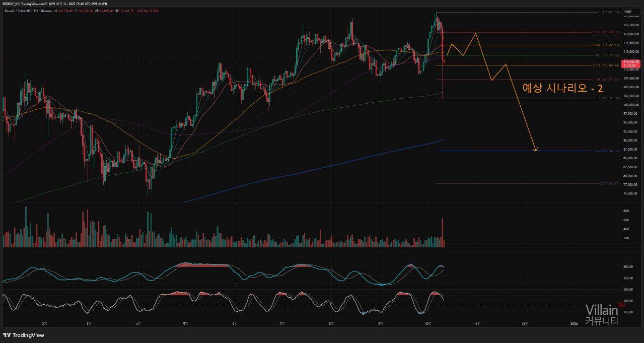Click the 280.00 label on oscillator scale
The height and width of the screenshot is (343, 644).
[x=627, y=266]
